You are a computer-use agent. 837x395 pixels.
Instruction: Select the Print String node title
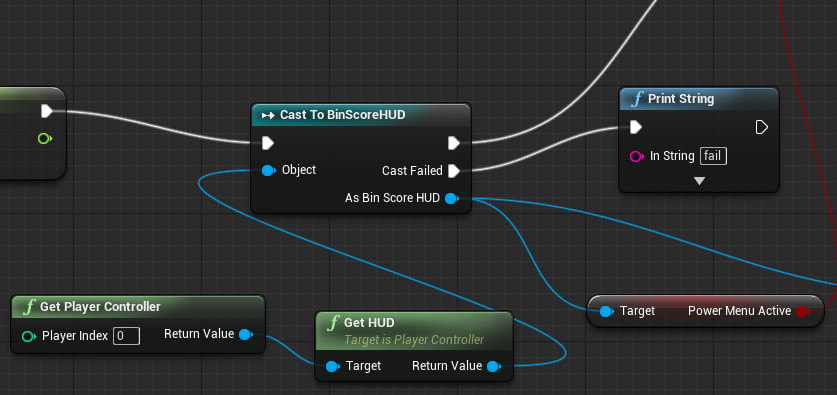coord(681,99)
